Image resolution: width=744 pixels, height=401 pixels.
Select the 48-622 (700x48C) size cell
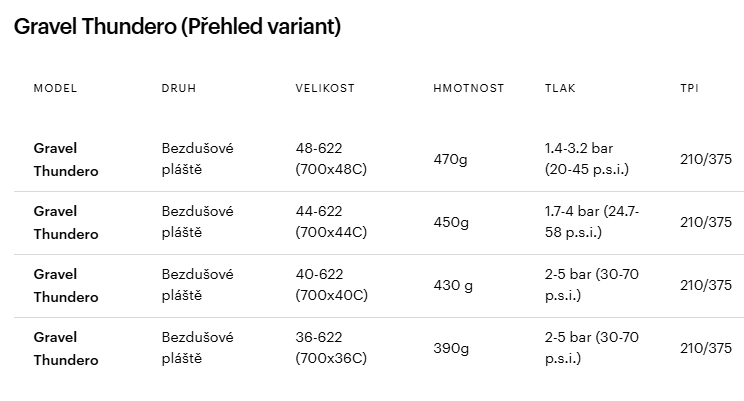331,159
